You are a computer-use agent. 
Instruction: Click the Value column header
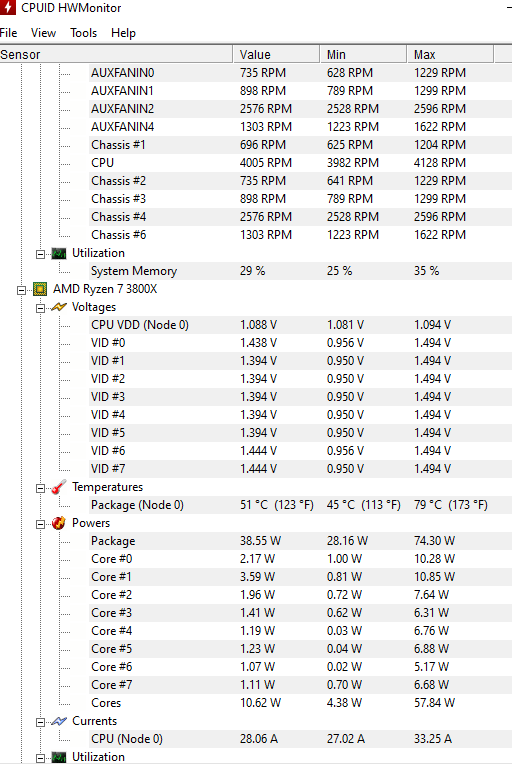tap(276, 55)
